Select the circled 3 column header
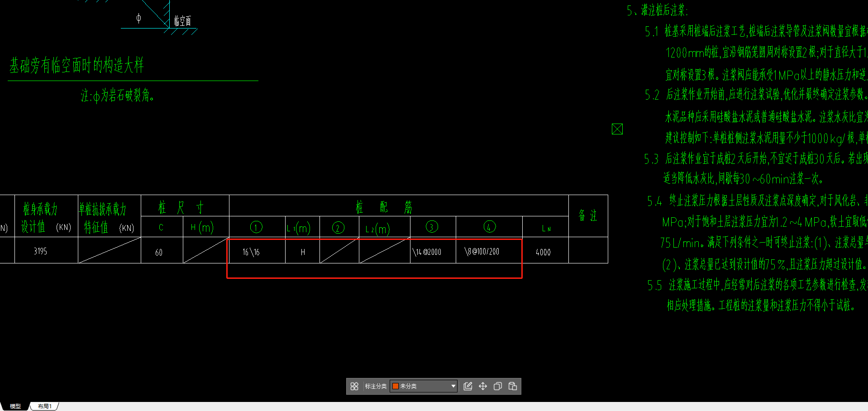Viewport: 868px width, 411px height. pyautogui.click(x=432, y=226)
